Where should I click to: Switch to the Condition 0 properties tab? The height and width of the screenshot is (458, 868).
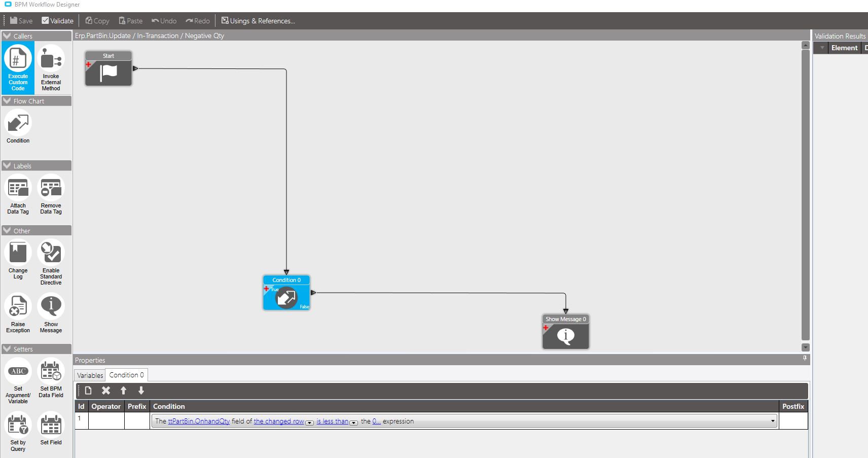(x=126, y=375)
